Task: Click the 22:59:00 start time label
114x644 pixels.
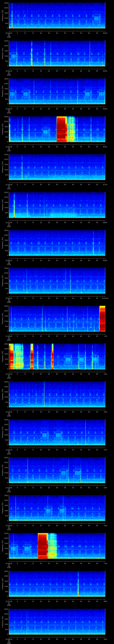Action: (x=9, y=298)
